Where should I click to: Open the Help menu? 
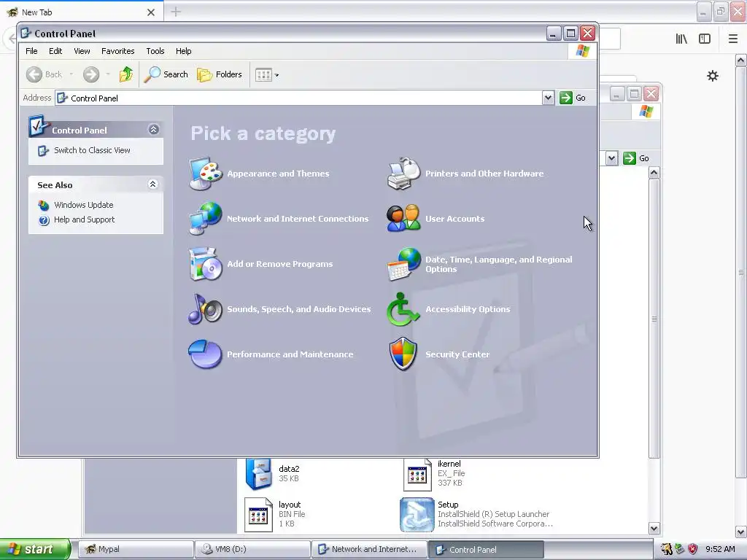183,51
